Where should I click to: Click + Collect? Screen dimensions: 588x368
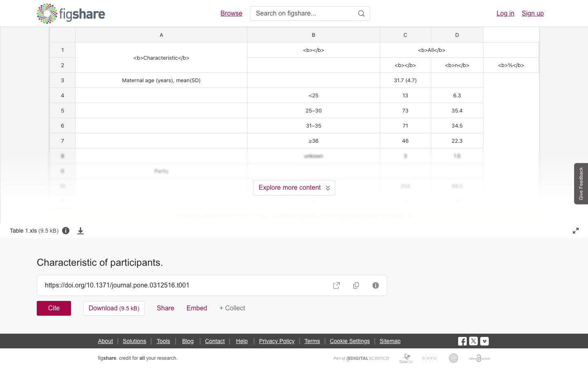[x=232, y=308]
